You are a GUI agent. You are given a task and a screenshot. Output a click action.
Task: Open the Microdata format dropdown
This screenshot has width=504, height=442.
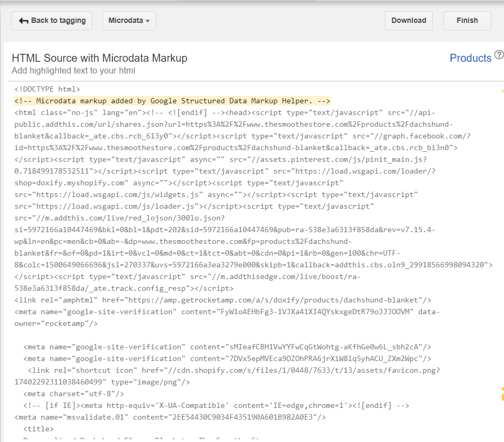[129, 21]
